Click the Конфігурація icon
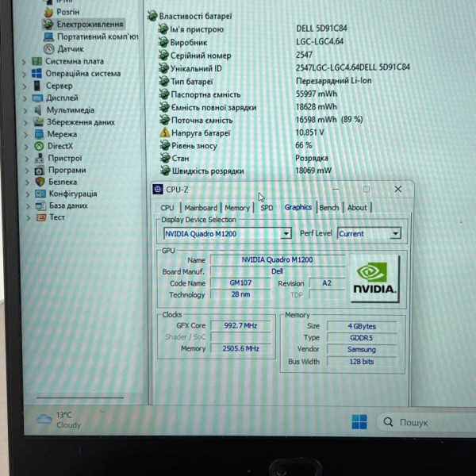 click(40, 194)
